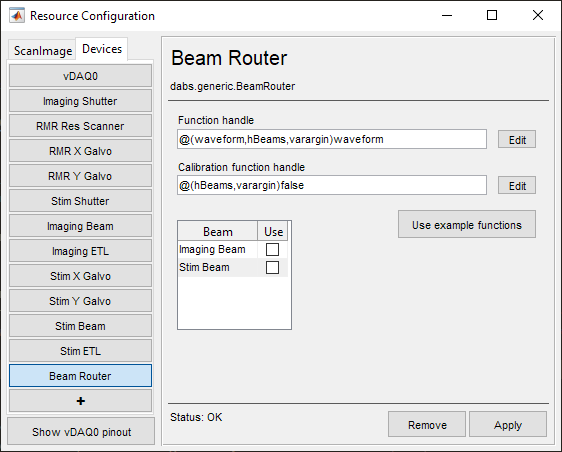
Task: Click the Calibration function handle field
Action: coord(332,185)
